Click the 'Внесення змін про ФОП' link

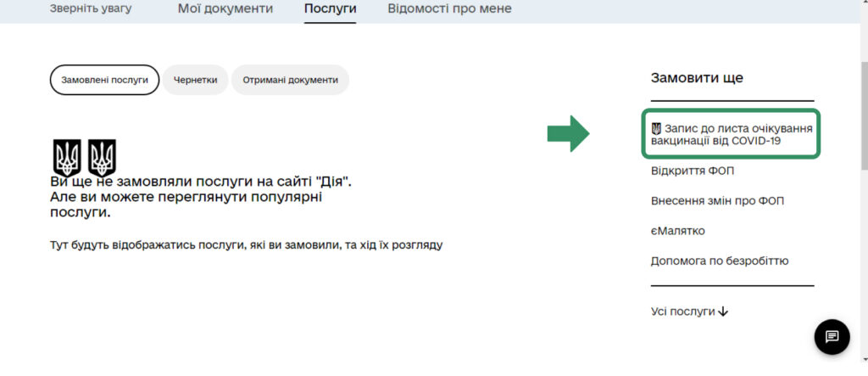[x=717, y=201]
